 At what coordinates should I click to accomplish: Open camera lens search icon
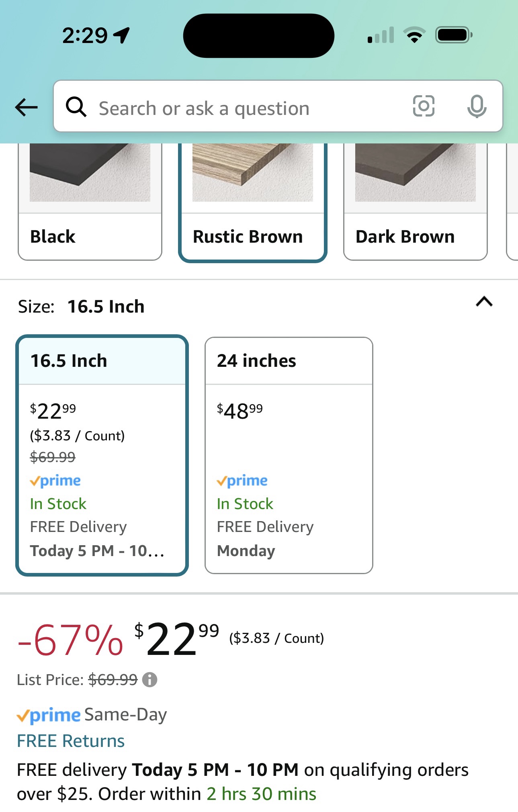[424, 106]
